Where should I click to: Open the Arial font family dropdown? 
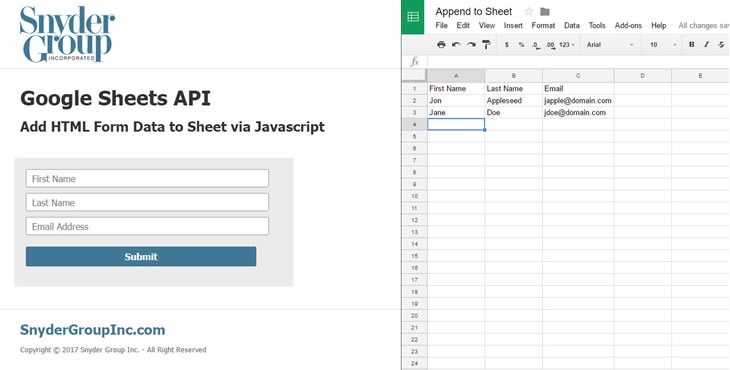point(609,45)
